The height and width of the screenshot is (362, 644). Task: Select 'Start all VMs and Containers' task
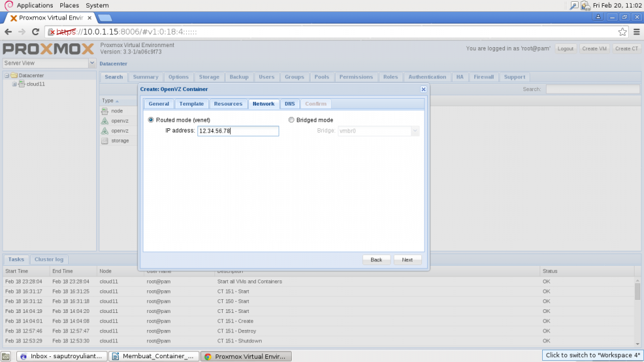[x=320, y=282]
